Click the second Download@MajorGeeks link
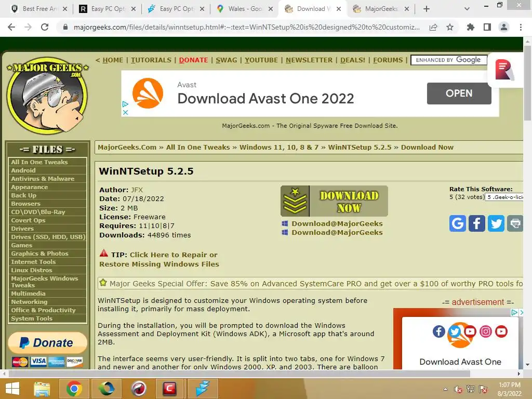Screen dimensions: 532x399 coord(337,232)
